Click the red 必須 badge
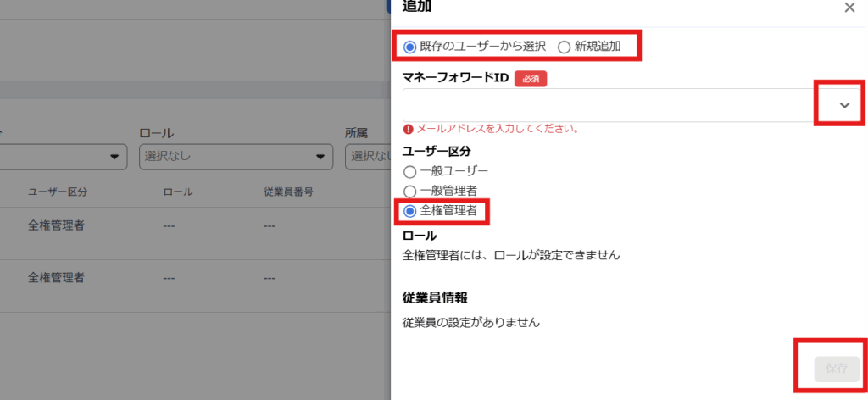This screenshot has width=868, height=400. [531, 79]
